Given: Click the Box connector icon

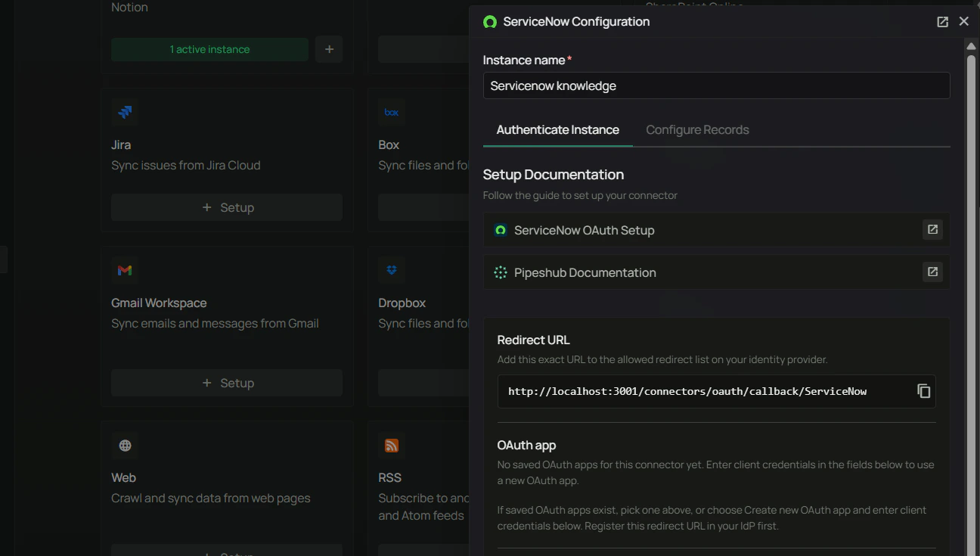Looking at the screenshot, I should coord(391,112).
